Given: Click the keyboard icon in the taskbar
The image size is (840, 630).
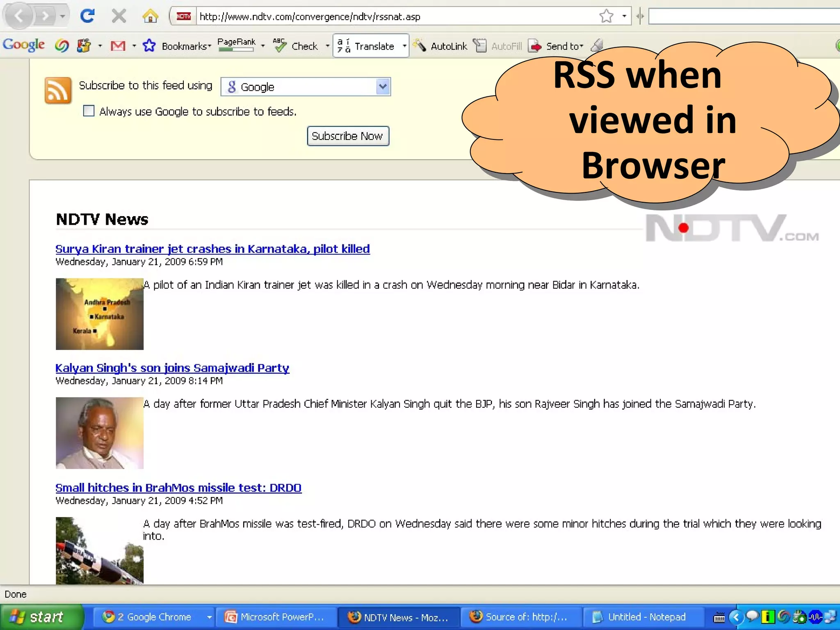Looking at the screenshot, I should [719, 617].
